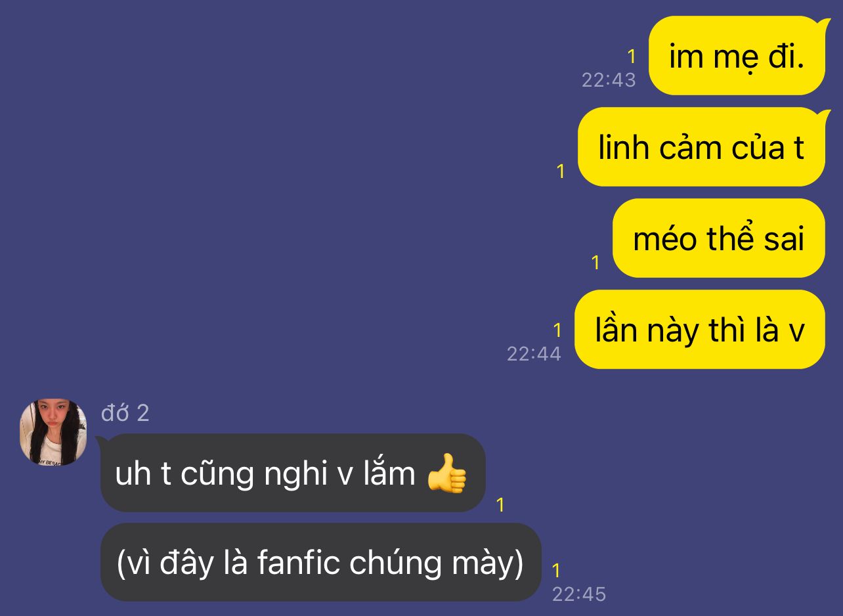This screenshot has height=616, width=843.
Task: Open the profile picture of đớ 2
Action: [x=53, y=433]
